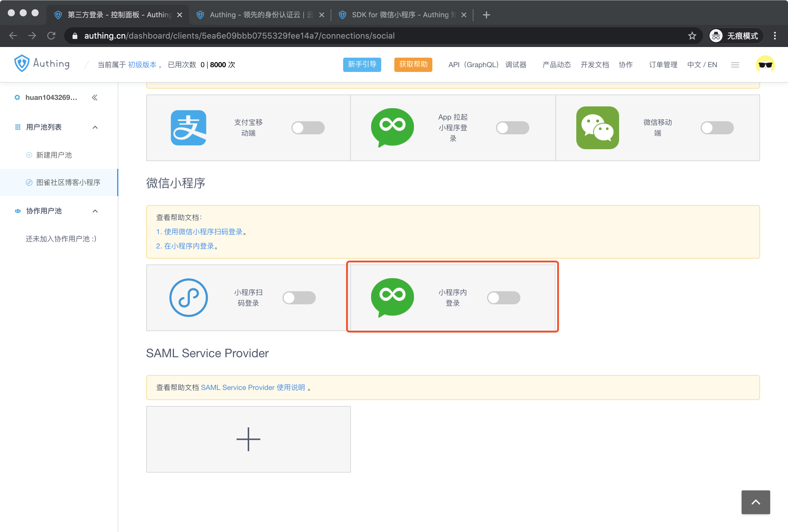Add a SAML Service Provider via plus card

click(x=248, y=439)
